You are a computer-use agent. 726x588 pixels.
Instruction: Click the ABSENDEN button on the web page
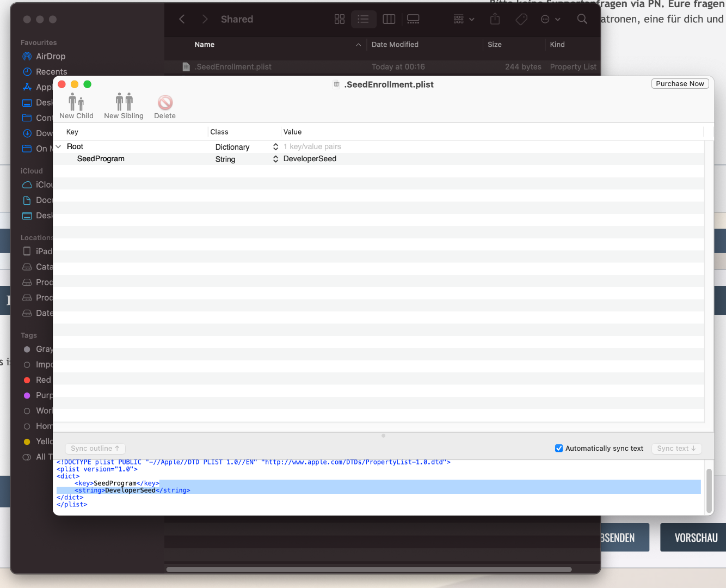click(625, 538)
